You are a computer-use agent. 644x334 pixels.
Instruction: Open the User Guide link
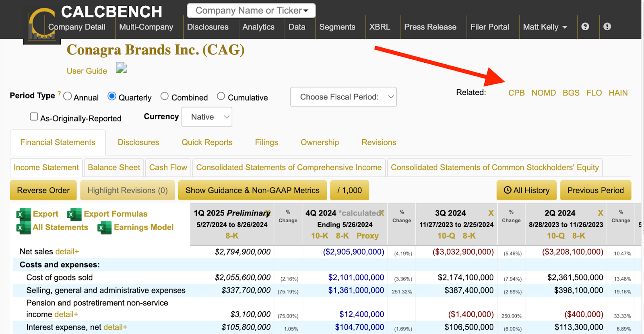[x=87, y=71]
